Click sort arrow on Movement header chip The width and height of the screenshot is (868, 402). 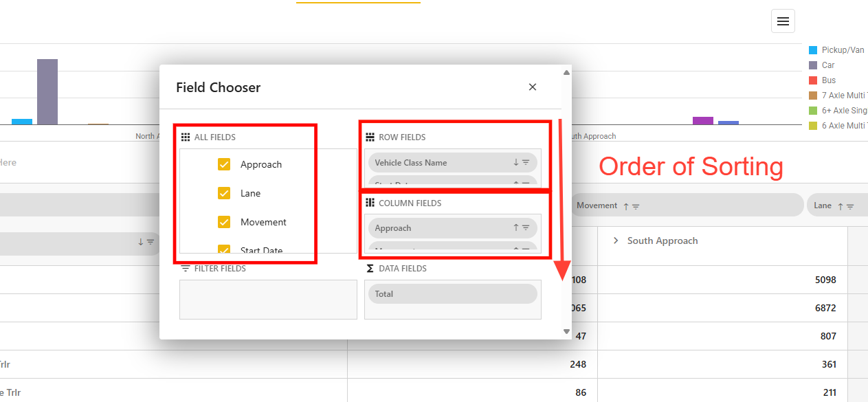(x=626, y=206)
